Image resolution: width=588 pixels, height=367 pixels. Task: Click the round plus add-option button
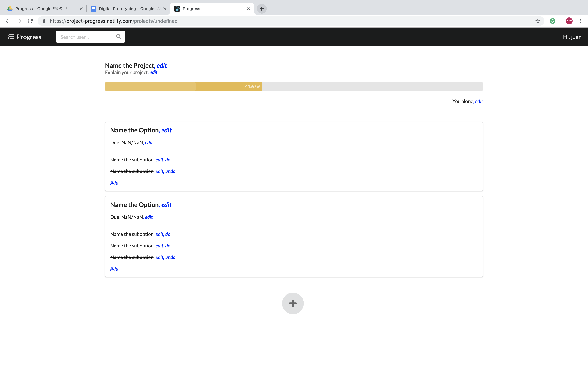coord(293,303)
